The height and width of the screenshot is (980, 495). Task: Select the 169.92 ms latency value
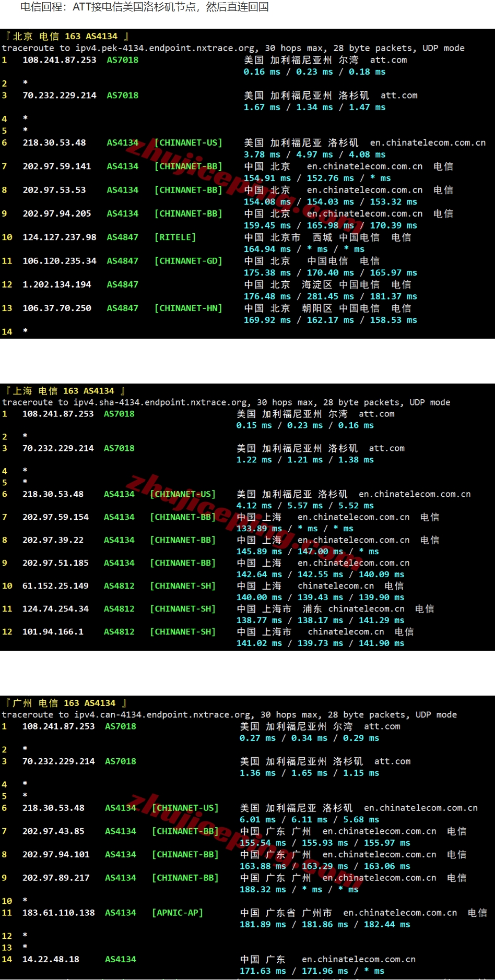pyautogui.click(x=267, y=320)
